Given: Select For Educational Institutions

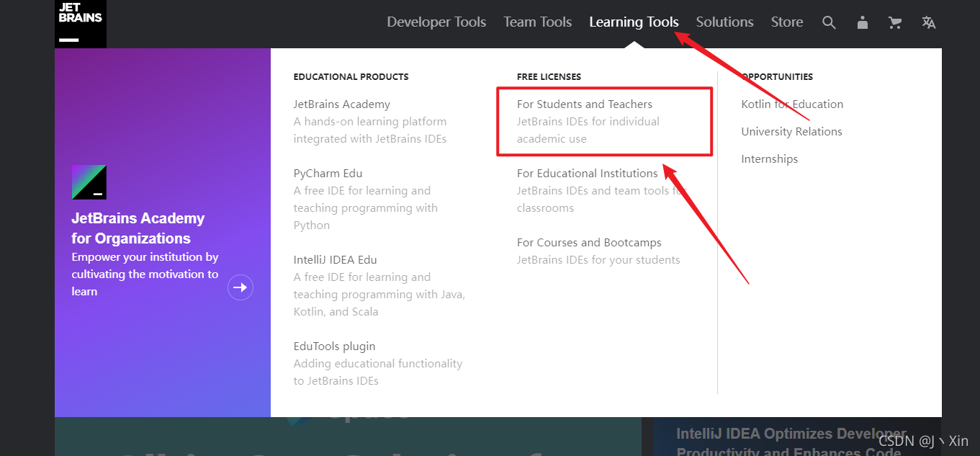Looking at the screenshot, I should tap(588, 174).
